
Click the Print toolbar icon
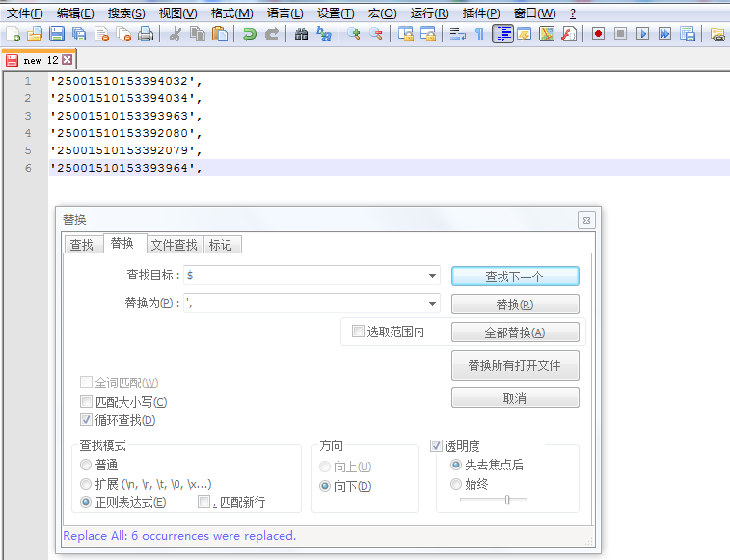tap(146, 34)
